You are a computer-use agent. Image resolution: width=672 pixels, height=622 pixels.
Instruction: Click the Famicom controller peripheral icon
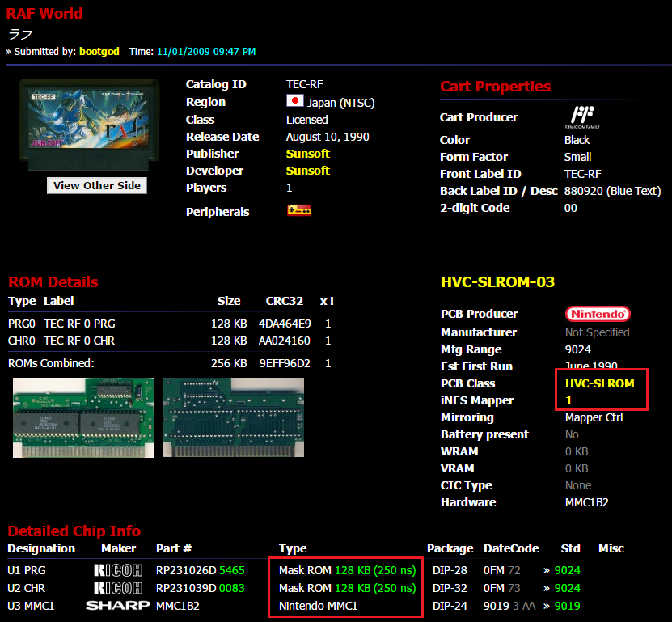pos(299,210)
